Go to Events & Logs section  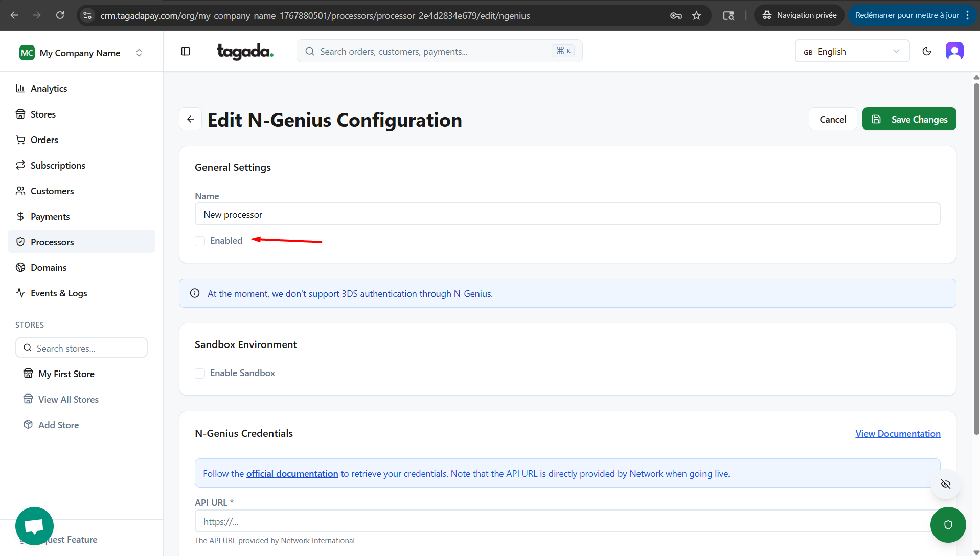59,293
